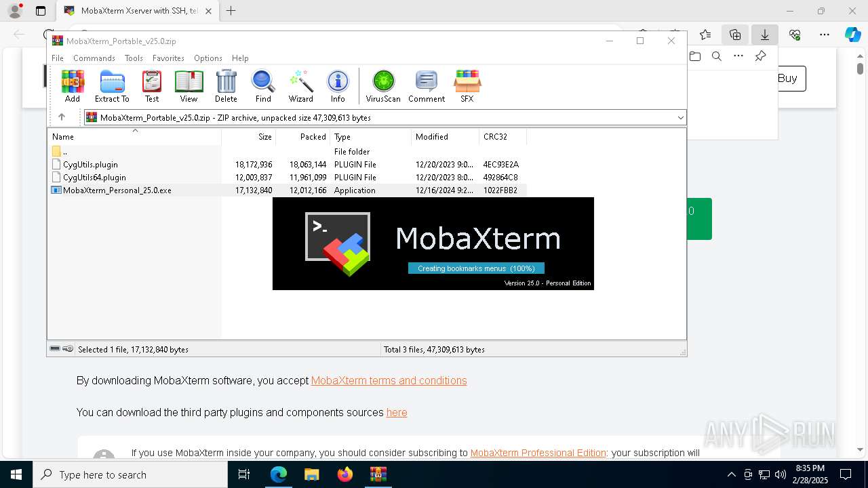
Task: Sort by Type column header
Action: pyautogui.click(x=371, y=136)
